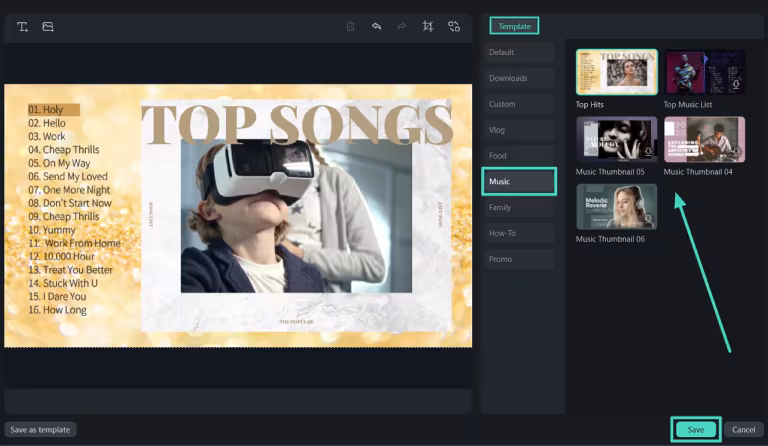Click the Add Image tool icon
Viewport: 768px width, 446px height.
(48, 27)
